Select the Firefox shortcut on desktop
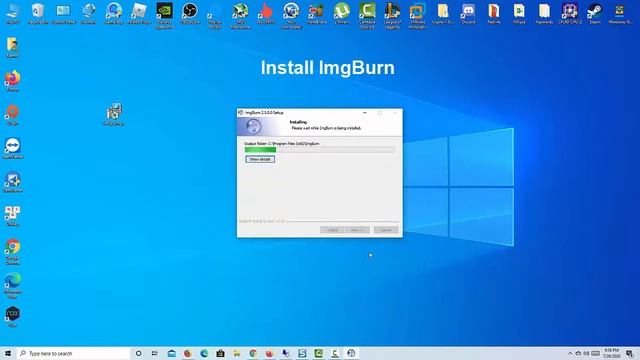This screenshot has width=640, height=360. [x=13, y=81]
